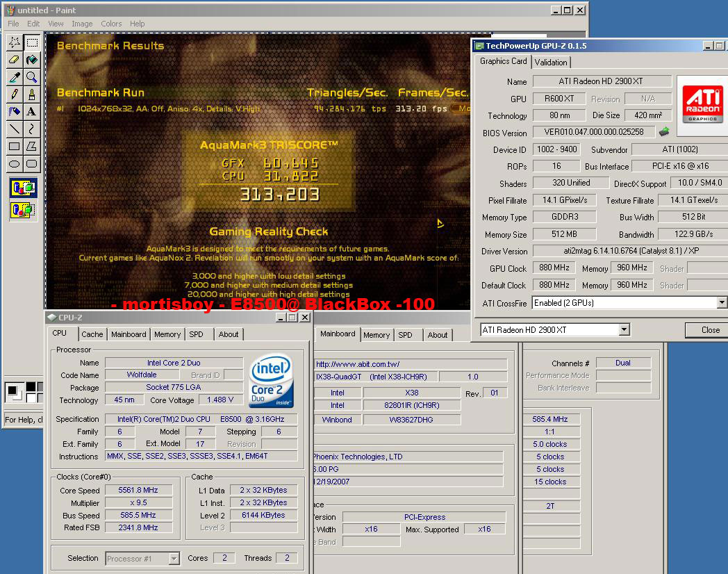
Task: Select the Brush tool in Paint
Action: point(32,95)
